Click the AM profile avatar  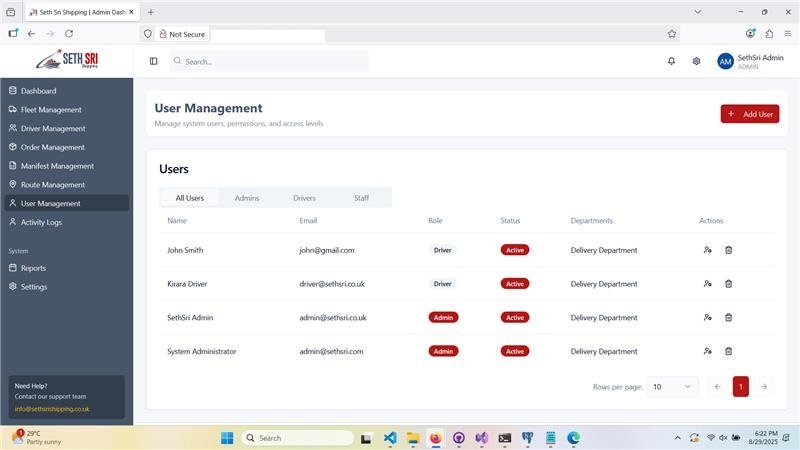(x=725, y=61)
